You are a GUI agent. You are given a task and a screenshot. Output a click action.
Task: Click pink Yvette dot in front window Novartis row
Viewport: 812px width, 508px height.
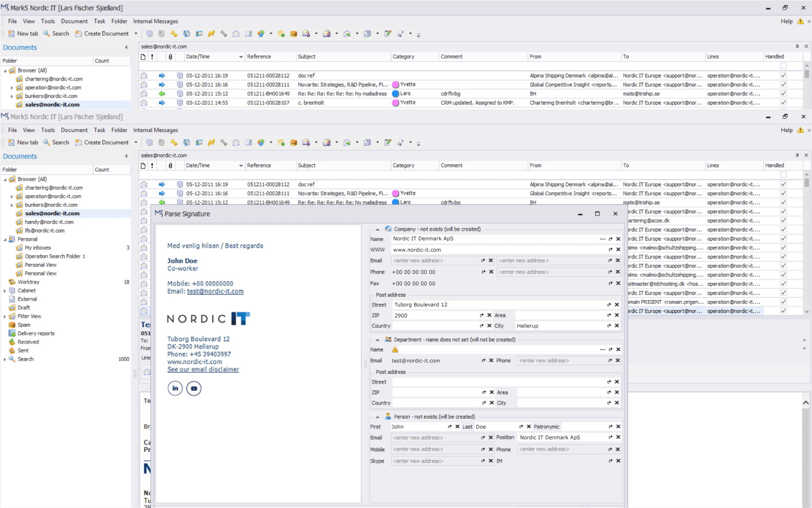pos(395,193)
